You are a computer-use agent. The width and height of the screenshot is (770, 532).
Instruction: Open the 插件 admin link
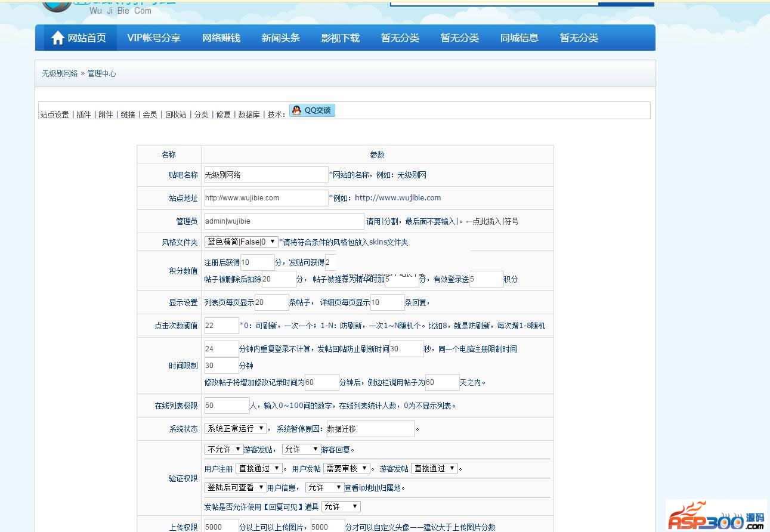(x=84, y=115)
